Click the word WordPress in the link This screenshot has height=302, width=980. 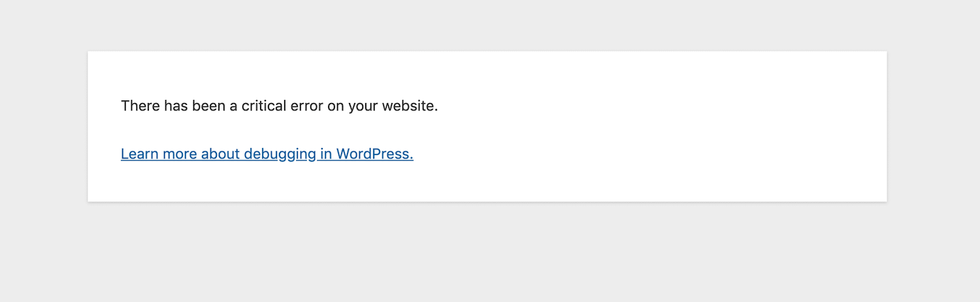coord(374,154)
